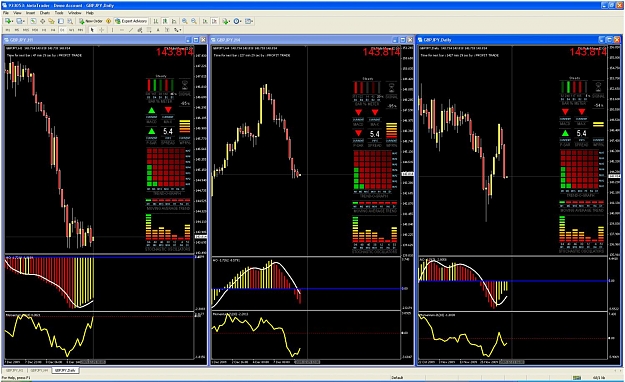Select the text annotation tool
This screenshot has height=382, width=625.
(158, 30)
